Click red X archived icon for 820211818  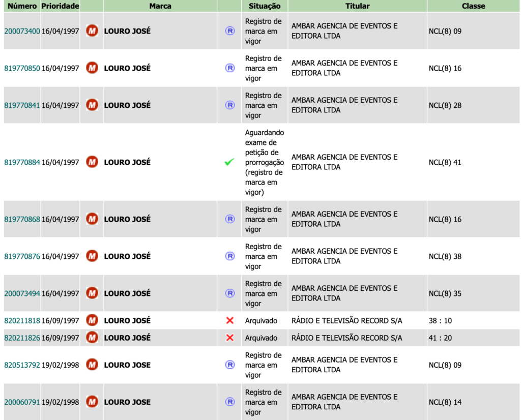(229, 320)
